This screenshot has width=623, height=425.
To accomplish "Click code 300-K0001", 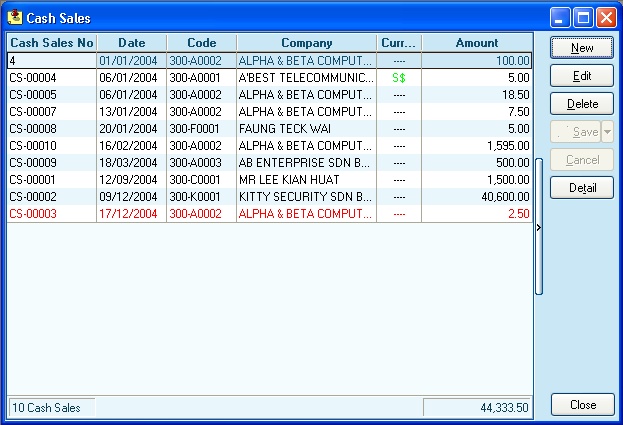I will (195, 197).
